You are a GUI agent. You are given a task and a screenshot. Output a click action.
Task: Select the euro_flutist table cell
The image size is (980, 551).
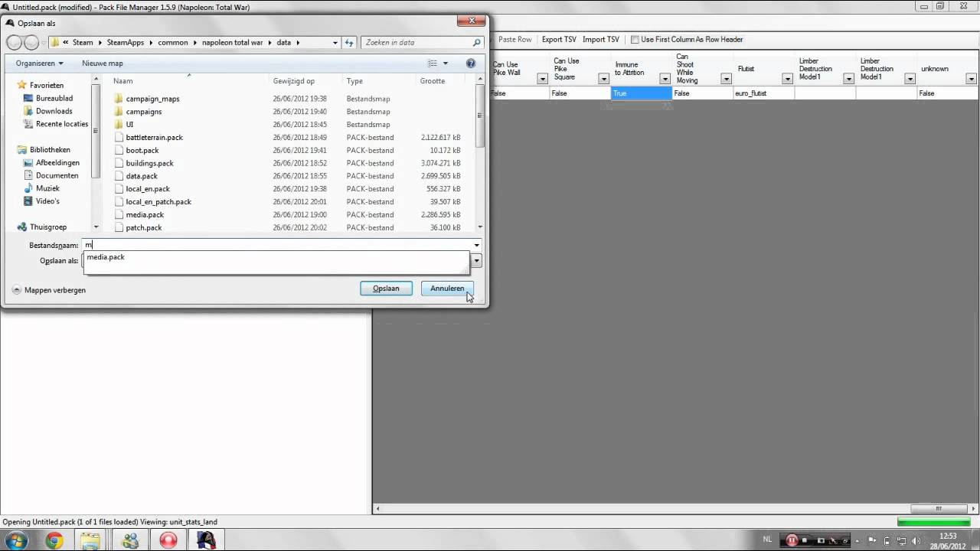[x=764, y=93]
